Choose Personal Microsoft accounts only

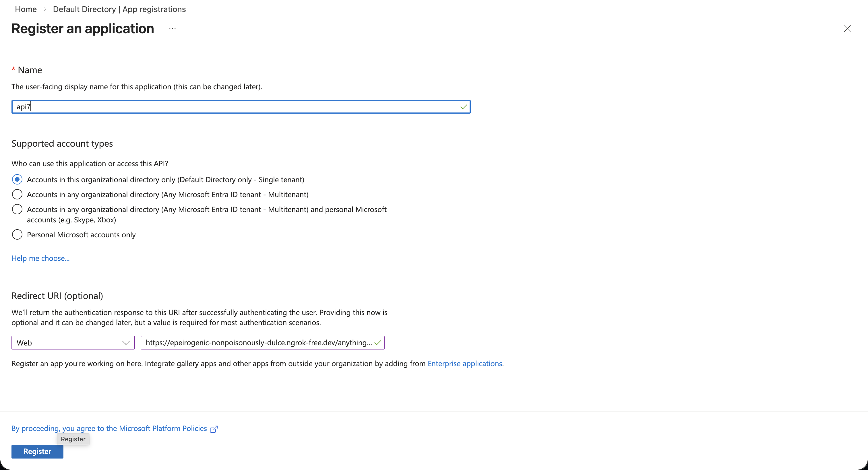pos(17,234)
